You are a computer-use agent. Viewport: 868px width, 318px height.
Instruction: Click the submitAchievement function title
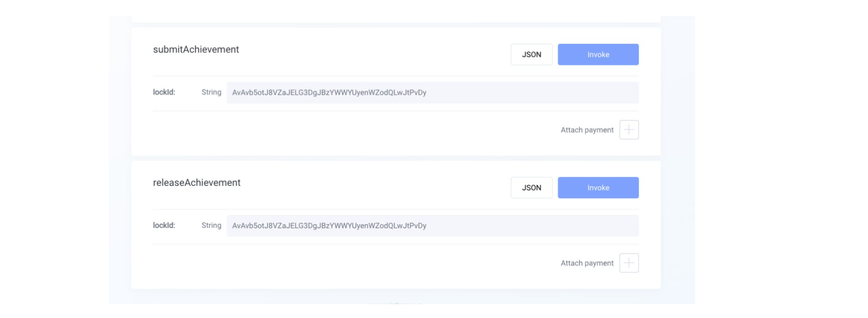tap(196, 49)
